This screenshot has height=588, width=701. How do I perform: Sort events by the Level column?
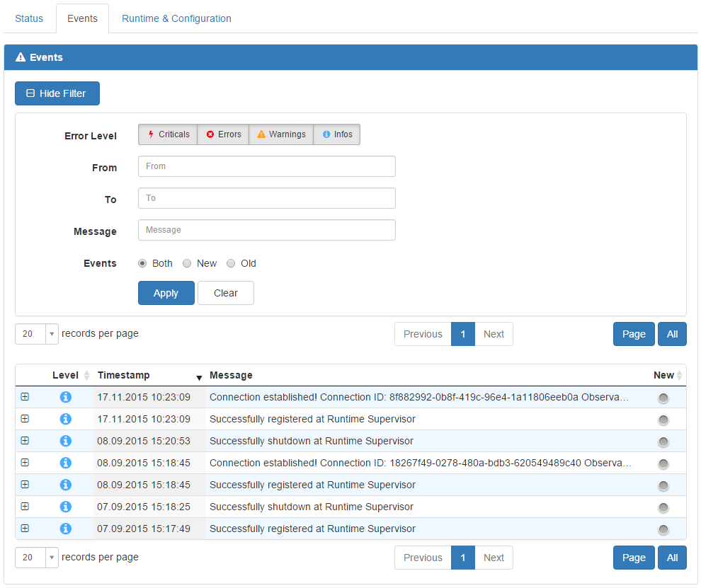[x=71, y=375]
